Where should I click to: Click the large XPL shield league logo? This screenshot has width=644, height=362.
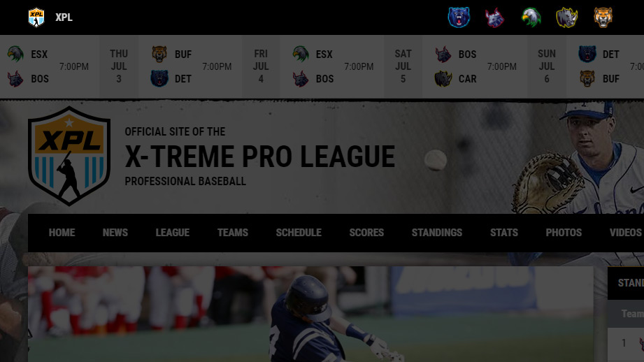click(69, 156)
